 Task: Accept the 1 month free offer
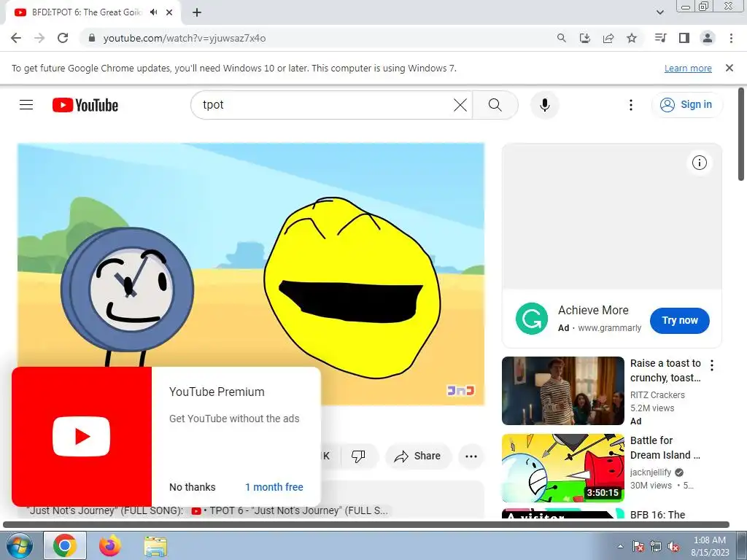[274, 487]
